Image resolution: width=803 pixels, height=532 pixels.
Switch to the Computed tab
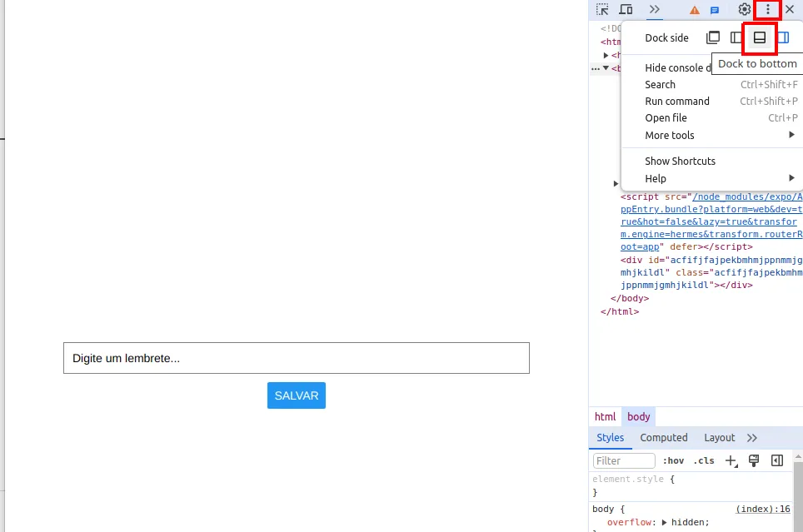pos(664,438)
